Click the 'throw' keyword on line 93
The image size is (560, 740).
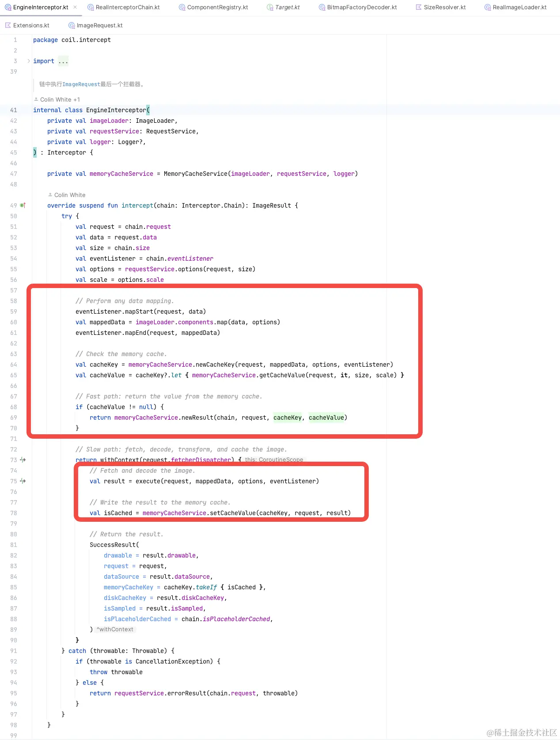[98, 672]
